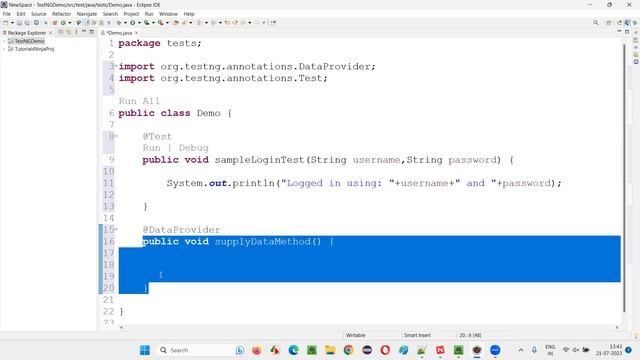The height and width of the screenshot is (360, 640).
Task: Open the External Tools dropdown arrow
Action: [167, 23]
